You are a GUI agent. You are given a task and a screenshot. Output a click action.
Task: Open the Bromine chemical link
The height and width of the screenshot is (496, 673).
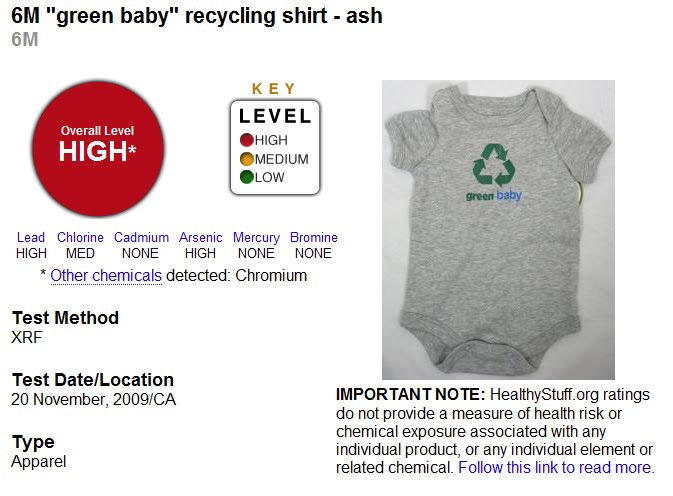coord(314,238)
